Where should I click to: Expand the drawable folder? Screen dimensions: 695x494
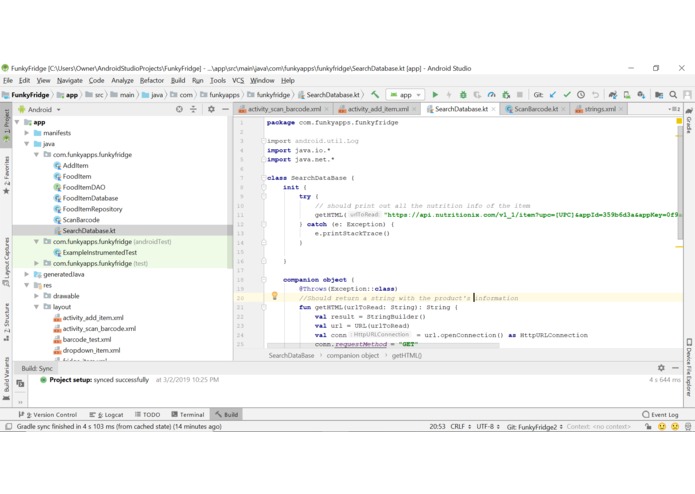click(36, 296)
